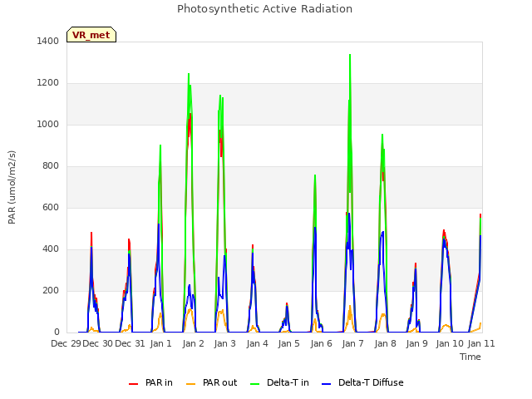Click the orange PAR out legend swatch
This screenshot has width=532, height=399.
point(191,384)
